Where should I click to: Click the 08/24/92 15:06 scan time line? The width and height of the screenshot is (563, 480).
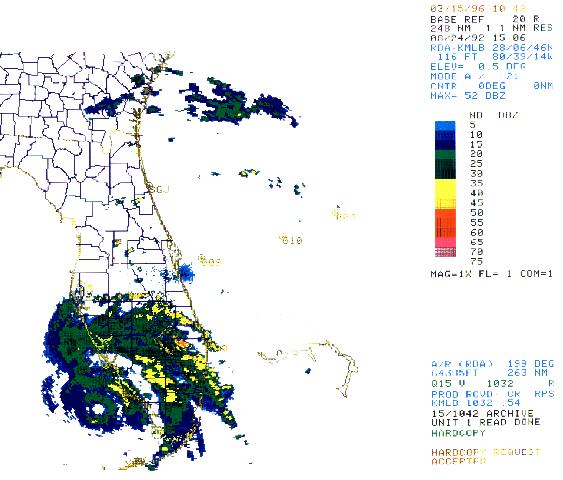478,38
